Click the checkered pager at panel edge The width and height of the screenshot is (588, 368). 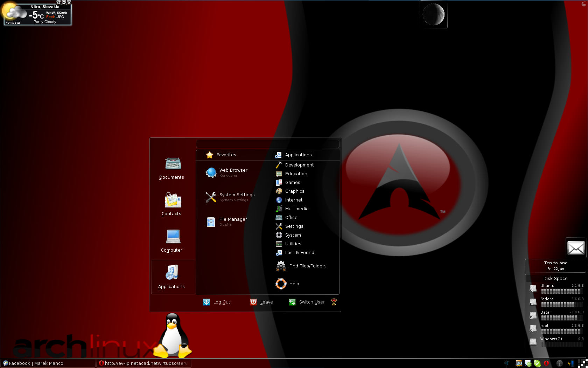(583, 363)
